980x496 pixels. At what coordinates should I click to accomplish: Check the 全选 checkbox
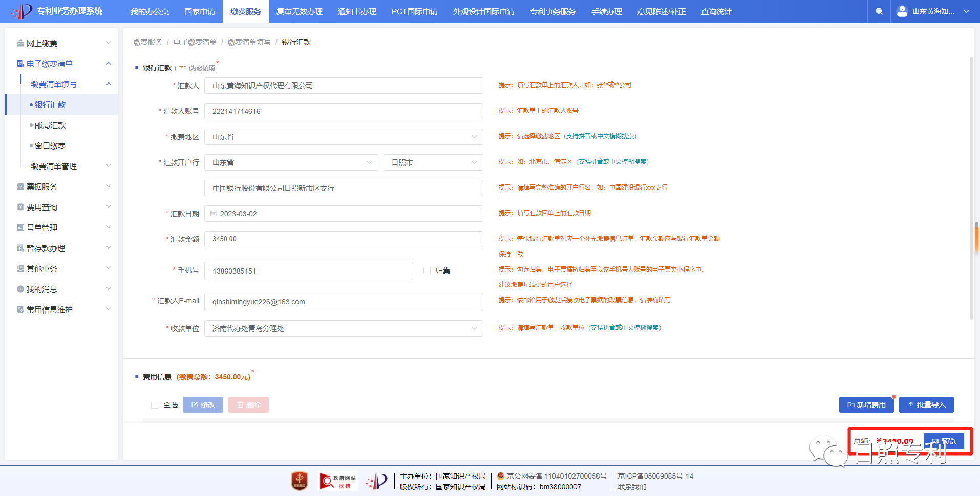pyautogui.click(x=155, y=405)
